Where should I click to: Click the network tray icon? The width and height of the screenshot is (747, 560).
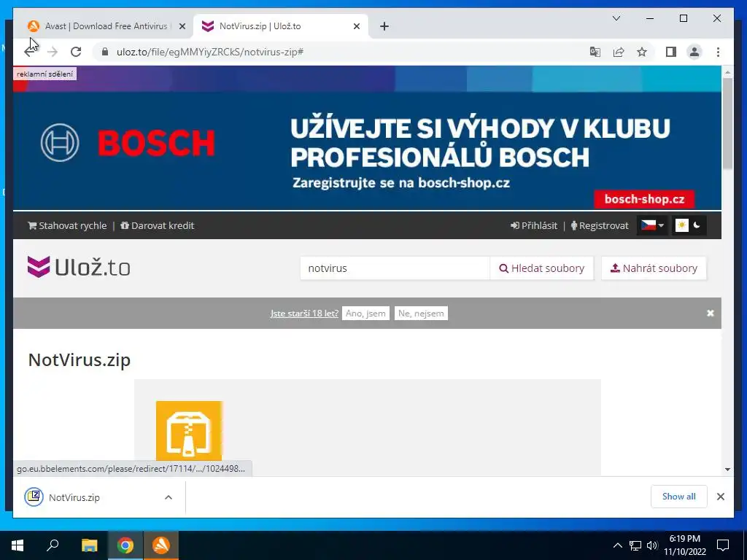pyautogui.click(x=635, y=545)
